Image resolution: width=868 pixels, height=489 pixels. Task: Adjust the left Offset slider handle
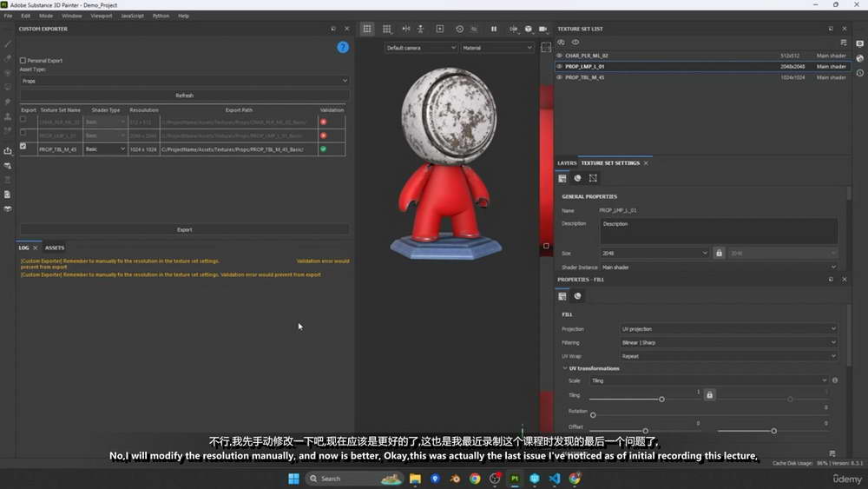coord(646,431)
